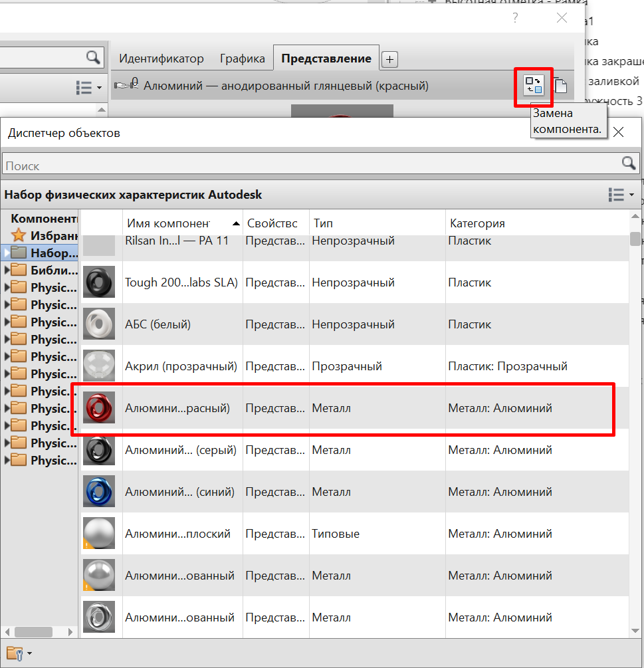Open the library settings folder icon at bottom
Viewport: 644px width, 668px height.
15,653
